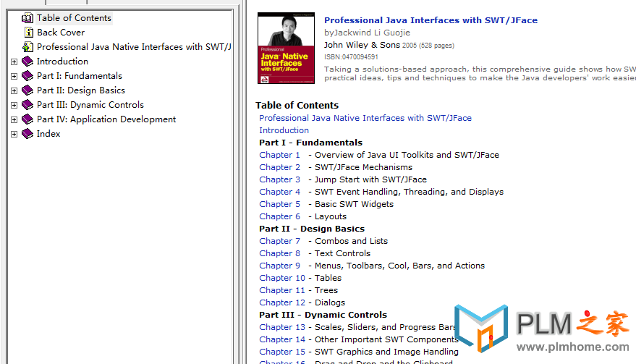Viewport: 636px width, 364px height.
Task: Click the purple book icon beside Part II: Design Basics
Action: point(27,90)
